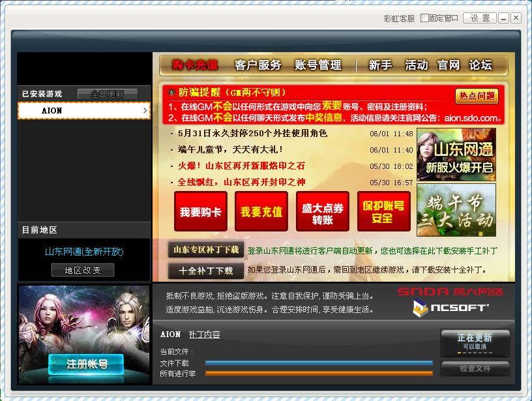532x401 pixels.
Task: Click the NCSOFT logo
Action: pyautogui.click(x=451, y=308)
